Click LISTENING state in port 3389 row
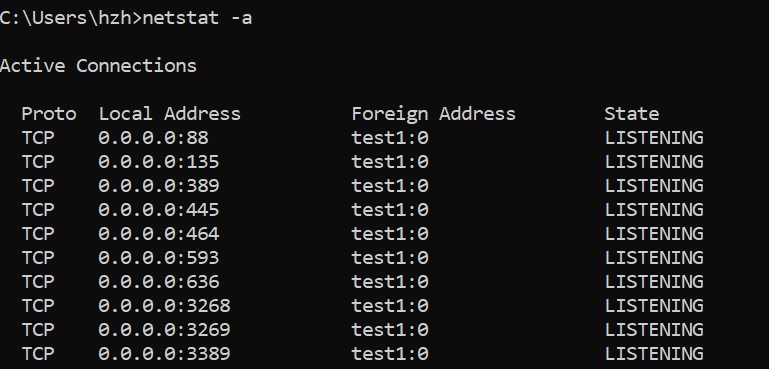The width and height of the screenshot is (769, 369). [x=654, y=354]
